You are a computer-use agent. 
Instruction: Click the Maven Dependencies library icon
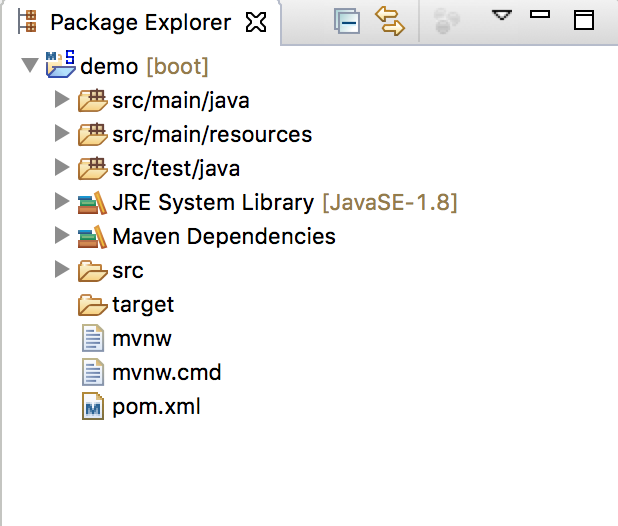tap(92, 236)
